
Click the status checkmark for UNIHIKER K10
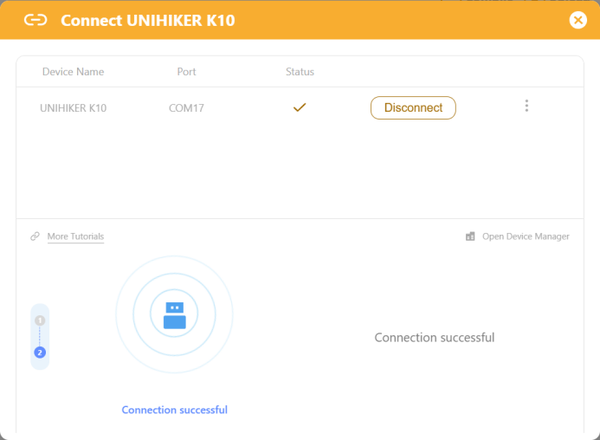300,108
